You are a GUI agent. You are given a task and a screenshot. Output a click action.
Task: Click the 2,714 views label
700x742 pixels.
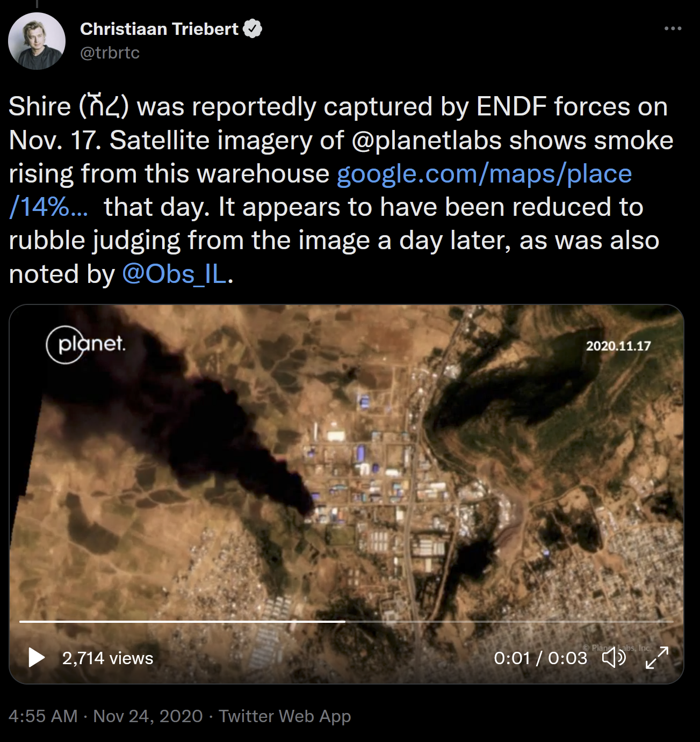[x=107, y=658]
